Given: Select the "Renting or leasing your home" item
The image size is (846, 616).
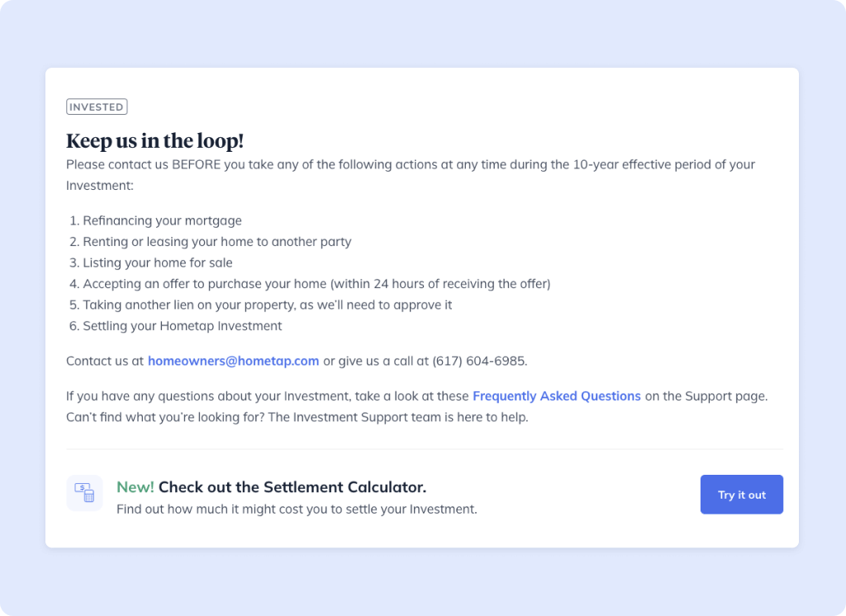Looking at the screenshot, I should (x=216, y=242).
